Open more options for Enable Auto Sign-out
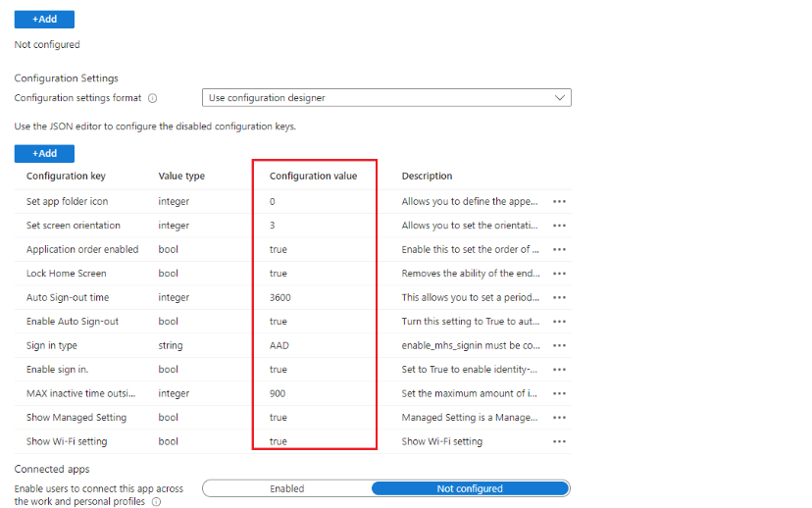Screen dimensions: 812x508 coord(559,322)
